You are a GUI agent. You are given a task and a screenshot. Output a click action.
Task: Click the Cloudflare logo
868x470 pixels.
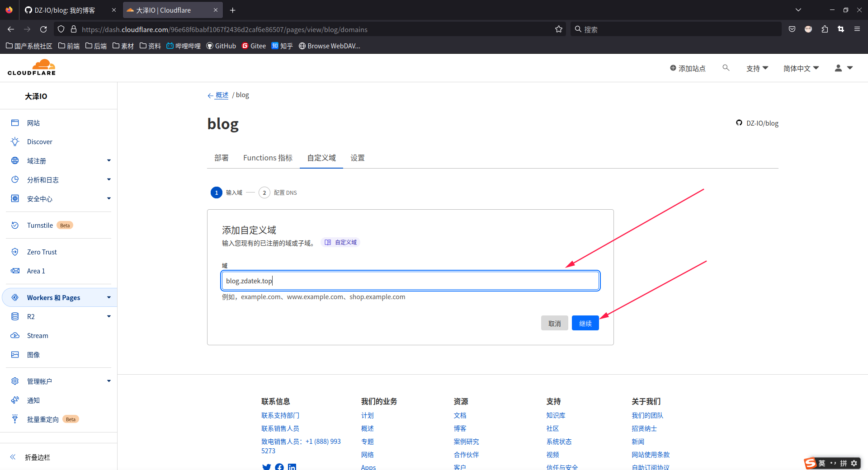(x=31, y=67)
